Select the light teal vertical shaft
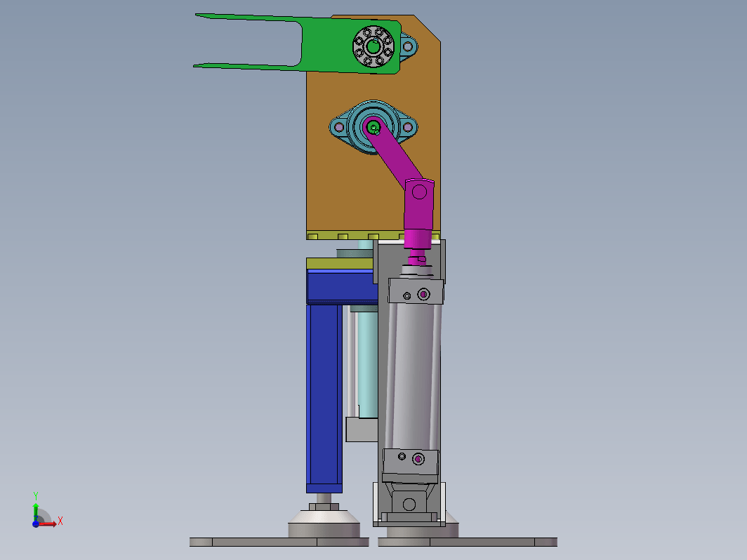The image size is (747, 560). pos(367,364)
